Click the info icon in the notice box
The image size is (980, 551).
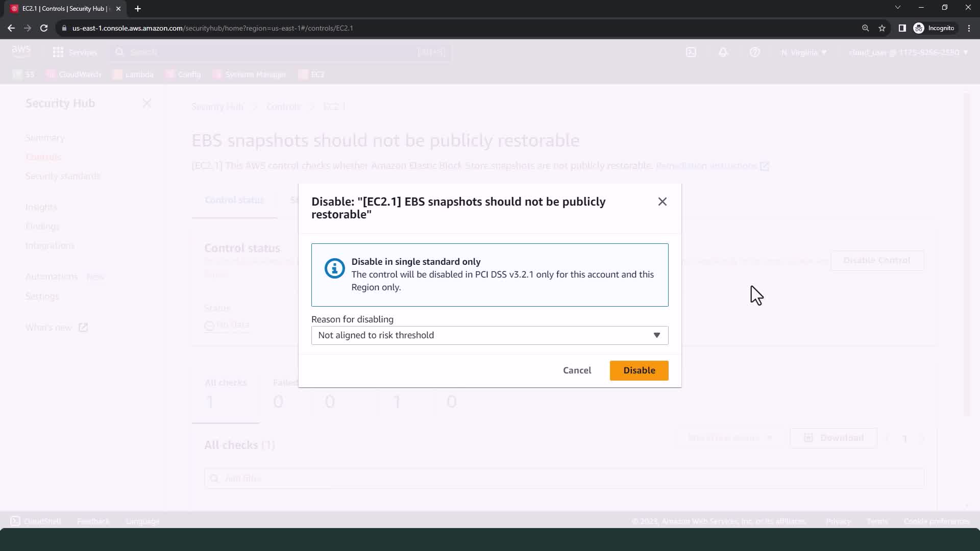click(334, 268)
